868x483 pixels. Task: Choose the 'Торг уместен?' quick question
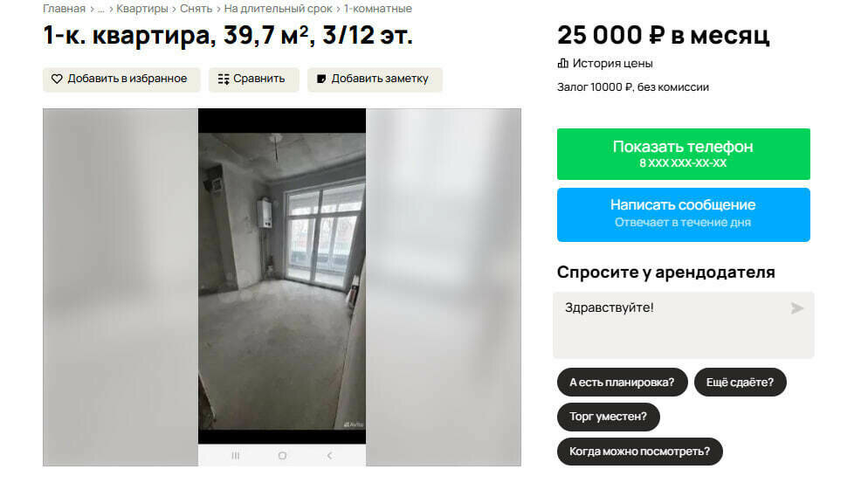(608, 417)
